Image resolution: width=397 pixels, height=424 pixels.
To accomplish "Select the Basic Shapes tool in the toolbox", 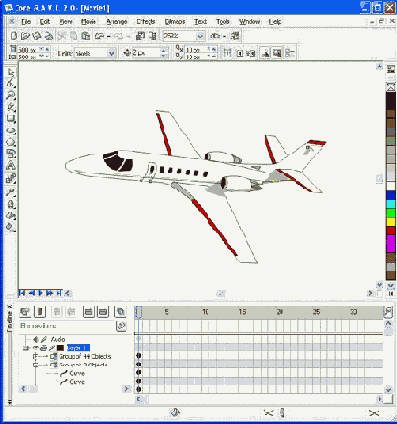I will [11, 154].
